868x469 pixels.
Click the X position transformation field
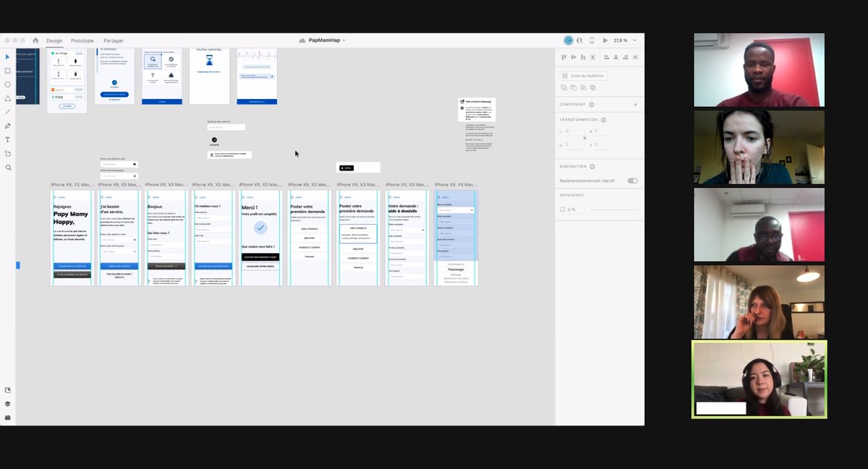click(603, 132)
